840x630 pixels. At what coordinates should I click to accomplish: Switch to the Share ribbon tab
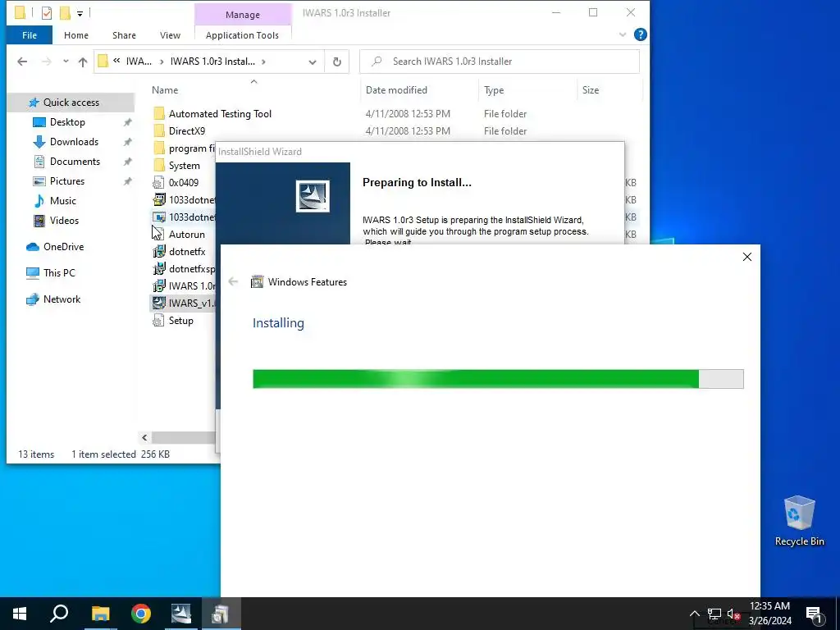[x=124, y=35]
